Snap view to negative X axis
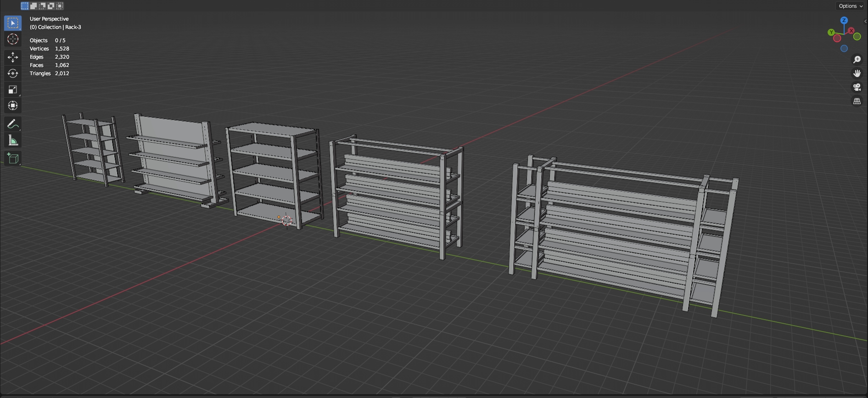The height and width of the screenshot is (398, 868). (x=837, y=39)
